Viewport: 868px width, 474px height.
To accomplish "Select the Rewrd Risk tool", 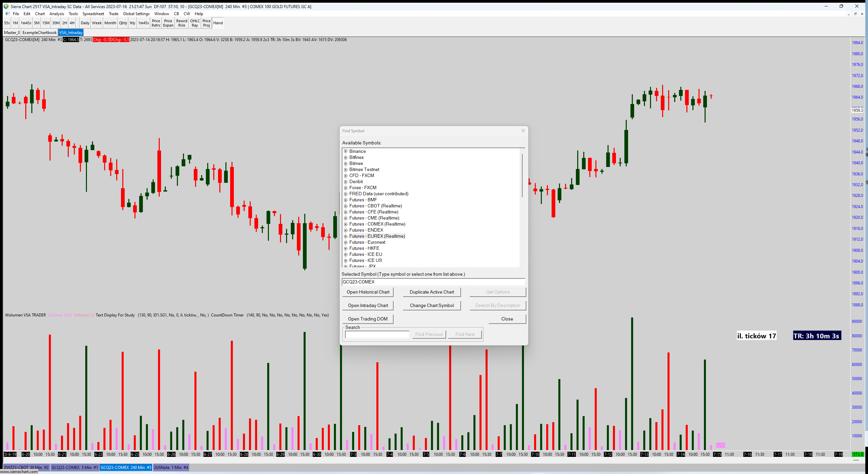I will [182, 23].
